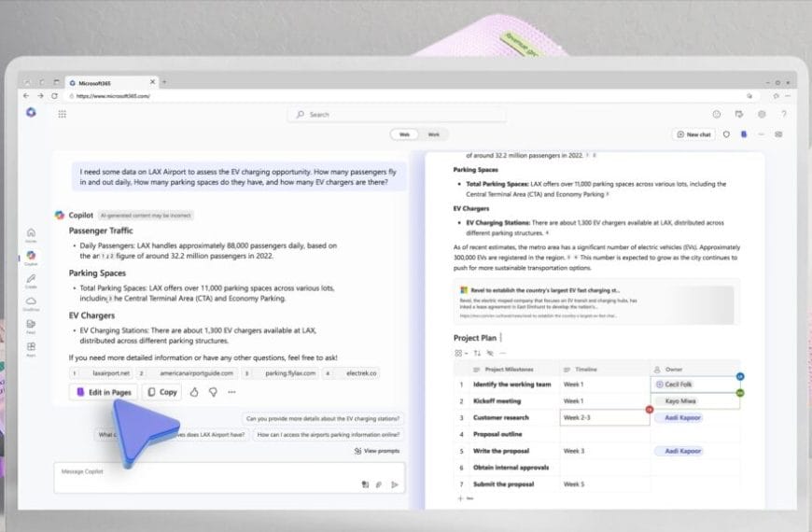Click the send arrow in the message box
The image size is (812, 532).
click(x=395, y=484)
